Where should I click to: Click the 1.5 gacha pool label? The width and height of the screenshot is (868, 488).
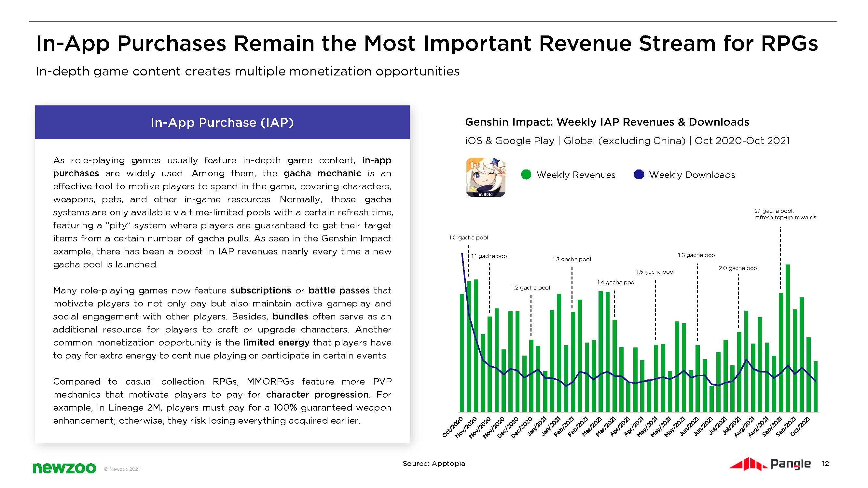pos(655,272)
